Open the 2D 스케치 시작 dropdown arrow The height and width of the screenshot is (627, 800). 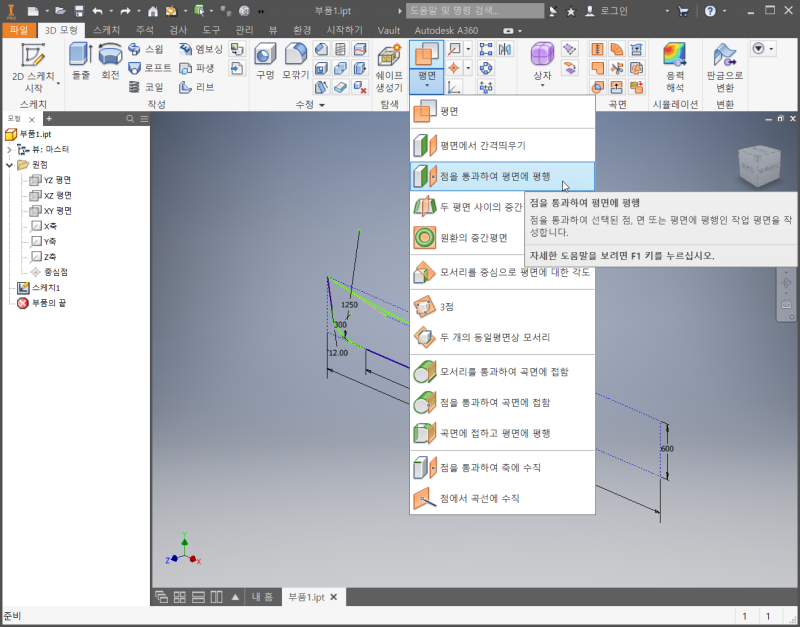[x=59, y=83]
